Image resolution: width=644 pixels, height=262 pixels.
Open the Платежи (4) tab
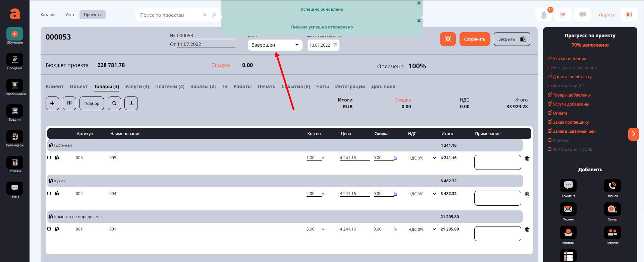[x=170, y=86]
